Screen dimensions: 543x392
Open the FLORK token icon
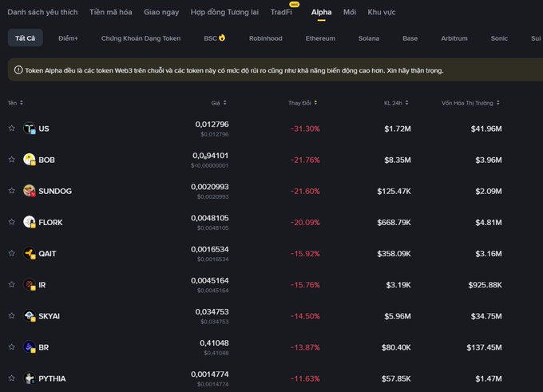pyautogui.click(x=30, y=222)
